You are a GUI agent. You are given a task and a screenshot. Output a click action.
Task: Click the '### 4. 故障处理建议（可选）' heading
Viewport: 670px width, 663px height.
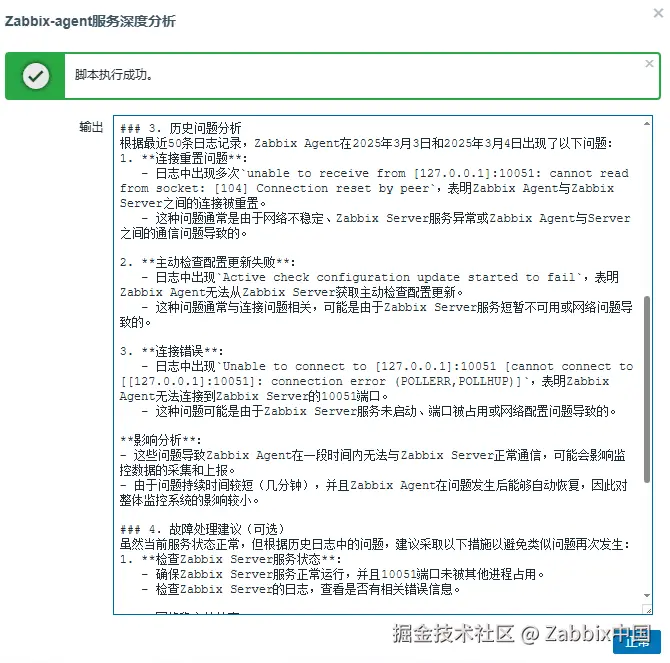pyautogui.click(x=202, y=530)
